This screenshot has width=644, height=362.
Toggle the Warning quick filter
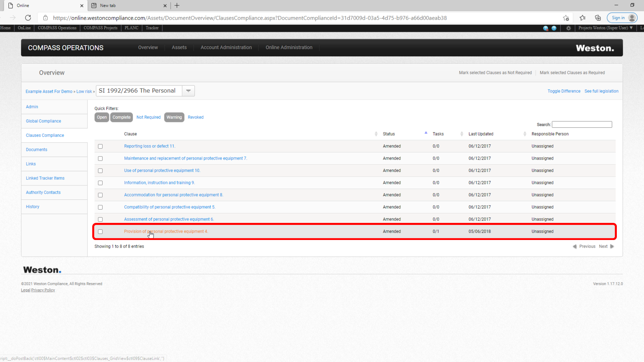click(x=174, y=117)
